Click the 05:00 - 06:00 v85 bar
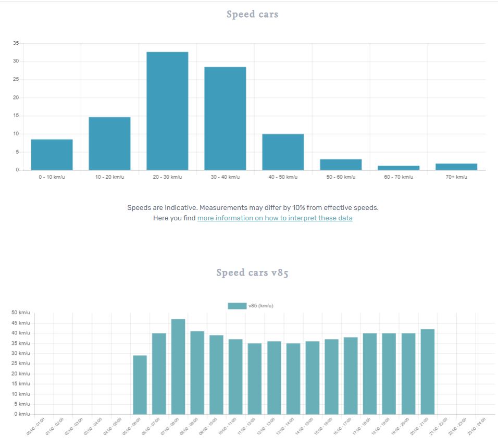The width and height of the screenshot is (498, 448). pyautogui.click(x=140, y=385)
